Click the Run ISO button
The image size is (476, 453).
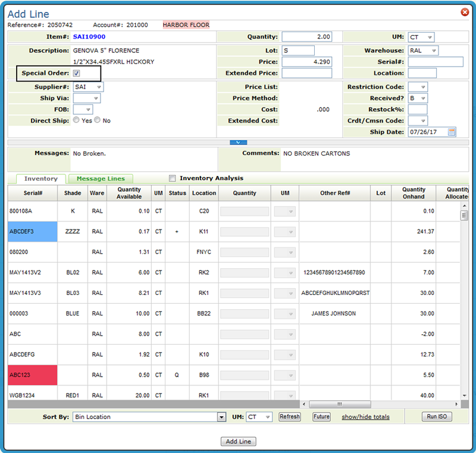coord(437,417)
